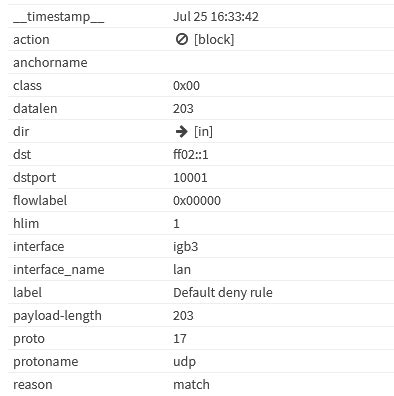Click the proto value 17
The image size is (394, 396).
coord(180,339)
